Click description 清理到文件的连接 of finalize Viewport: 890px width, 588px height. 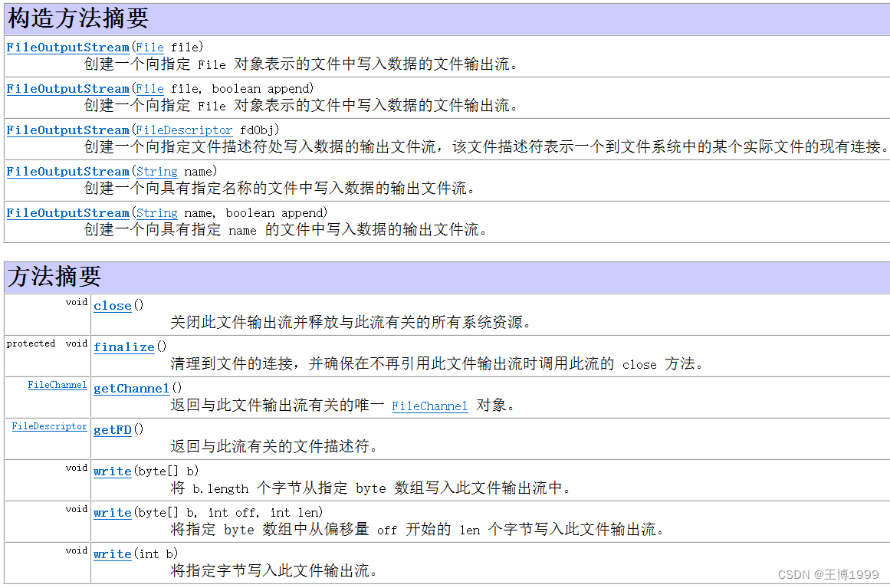[x=438, y=364]
